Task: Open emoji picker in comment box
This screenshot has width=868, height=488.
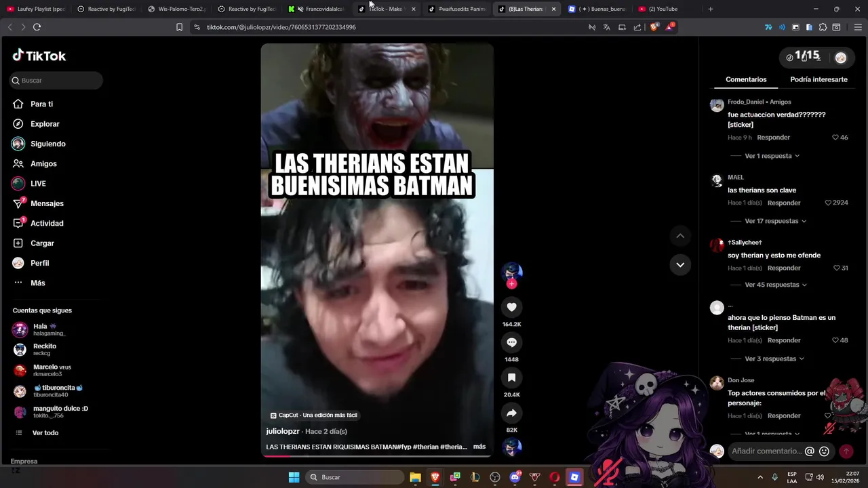Action: (x=824, y=451)
